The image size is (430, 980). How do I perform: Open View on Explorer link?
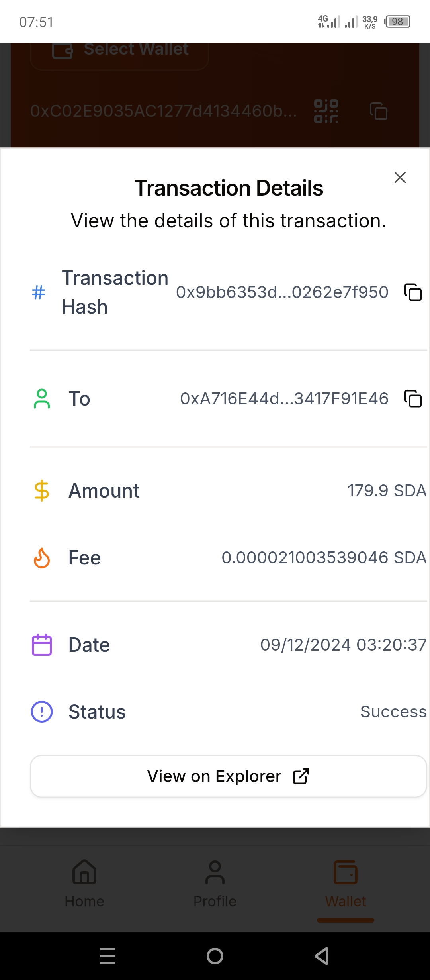(228, 776)
